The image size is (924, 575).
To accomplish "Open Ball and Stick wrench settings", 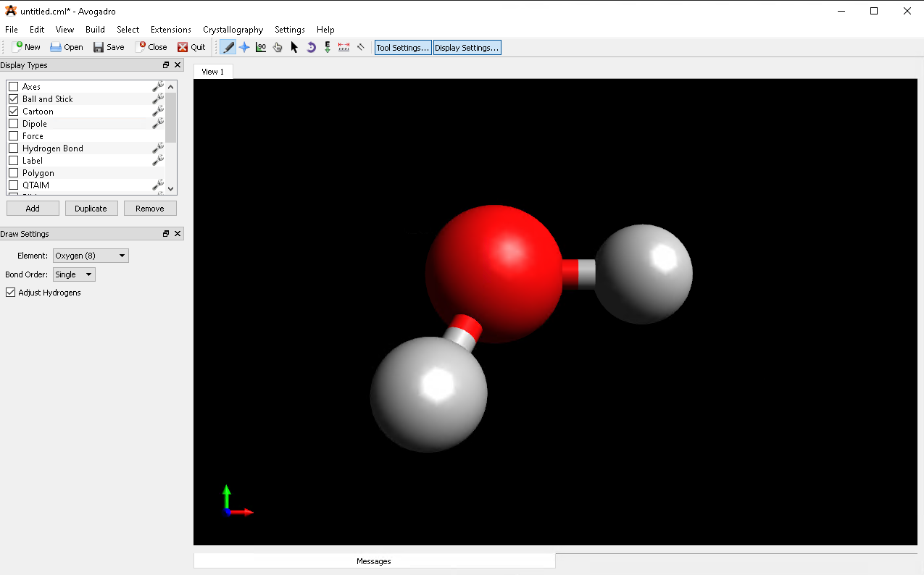I will click(x=157, y=98).
